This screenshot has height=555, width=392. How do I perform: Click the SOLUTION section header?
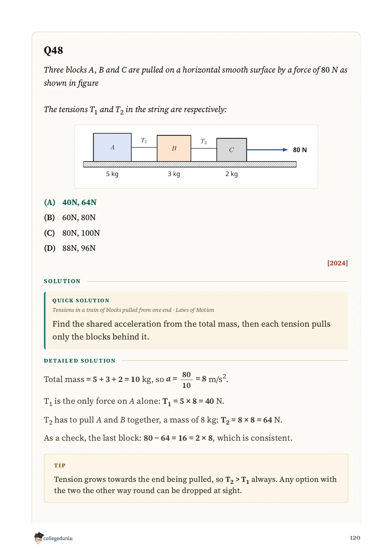(x=62, y=281)
